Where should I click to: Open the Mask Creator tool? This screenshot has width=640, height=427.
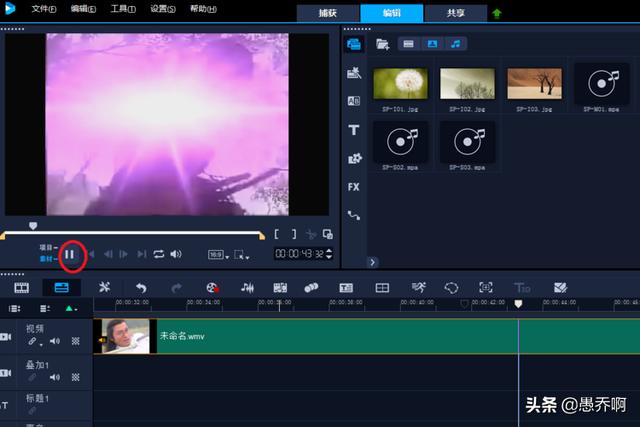pyautogui.click(x=451, y=288)
